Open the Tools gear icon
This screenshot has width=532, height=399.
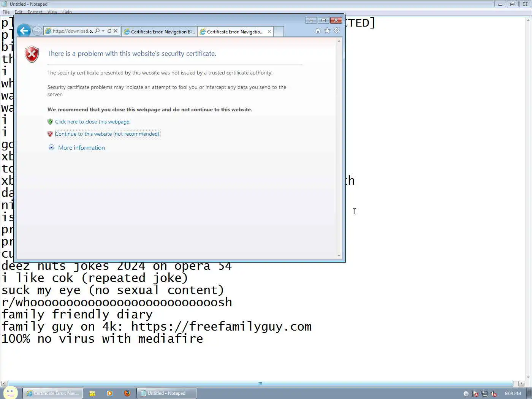[x=337, y=31]
